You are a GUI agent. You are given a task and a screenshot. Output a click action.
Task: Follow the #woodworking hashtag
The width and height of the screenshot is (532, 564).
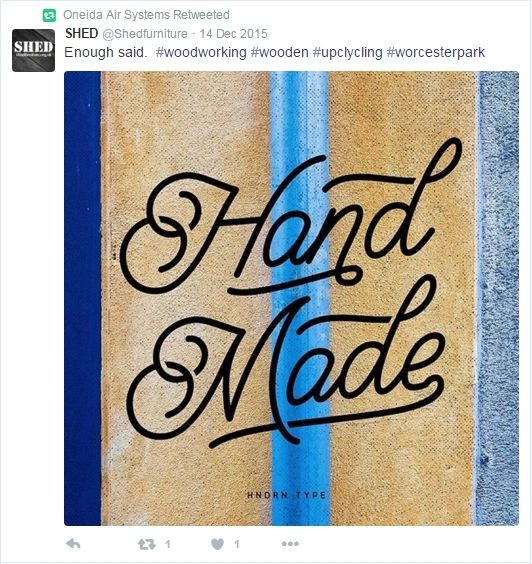(x=201, y=52)
